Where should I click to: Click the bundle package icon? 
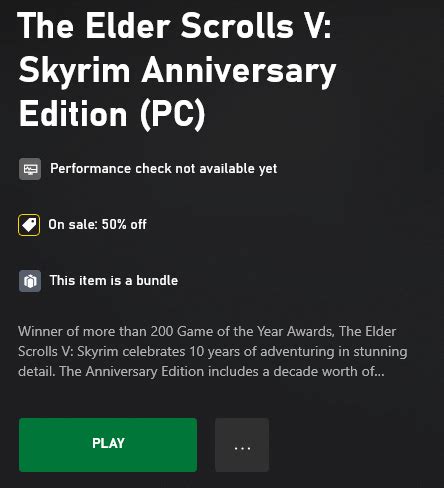(x=30, y=281)
